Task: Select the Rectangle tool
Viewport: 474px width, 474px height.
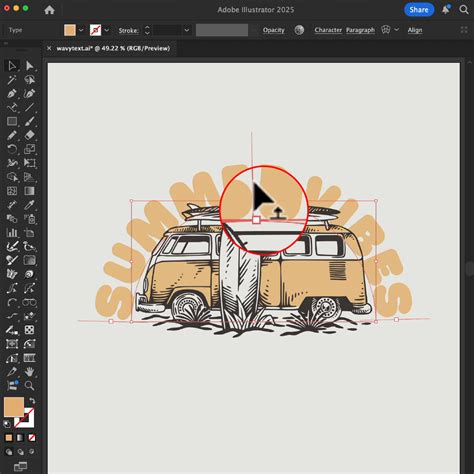Action: tap(12, 121)
